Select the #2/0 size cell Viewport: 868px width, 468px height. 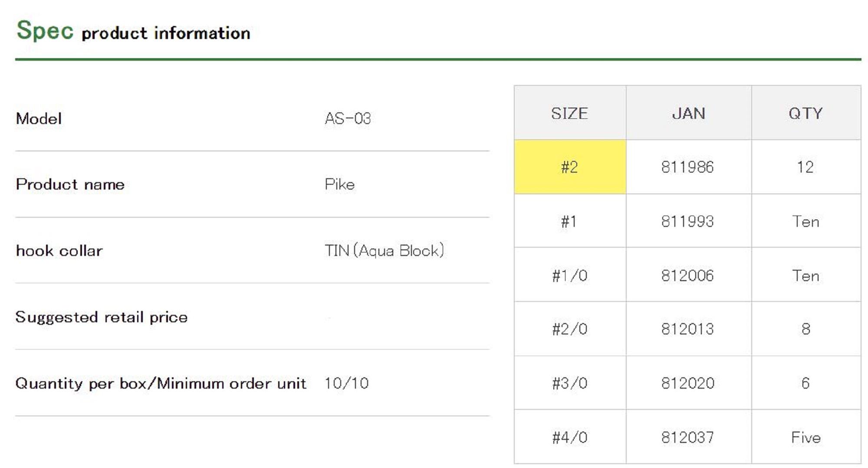pyautogui.click(x=569, y=329)
